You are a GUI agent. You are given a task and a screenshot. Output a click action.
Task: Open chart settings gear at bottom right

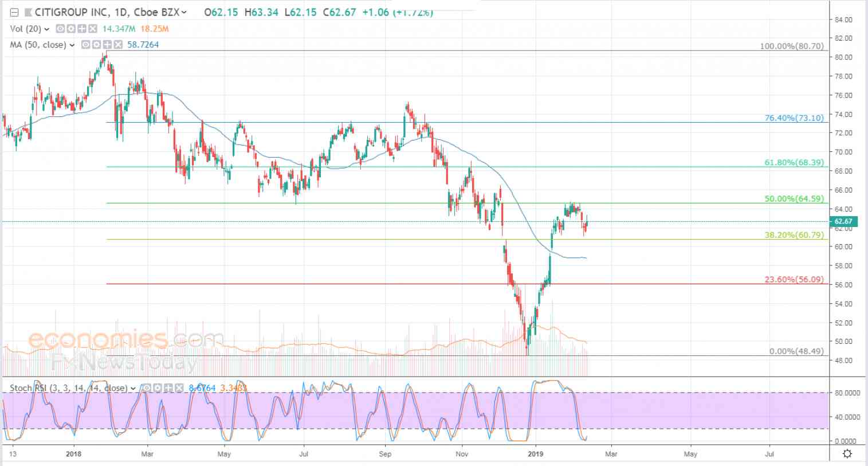coord(847,453)
